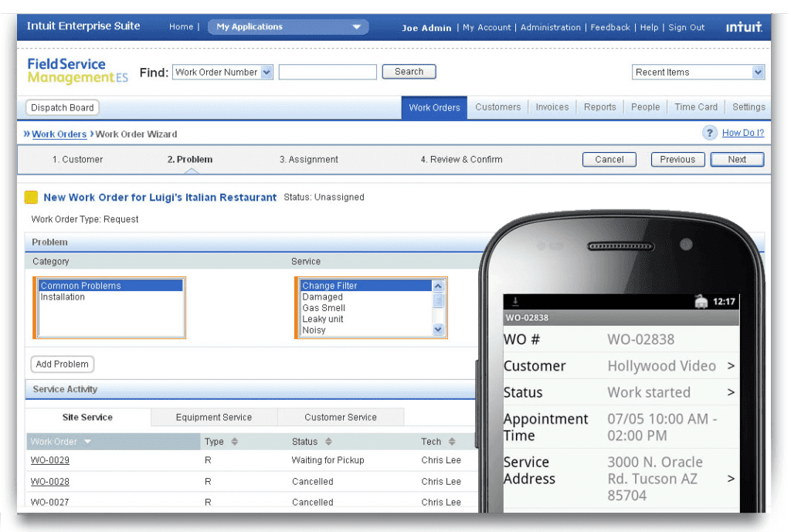Open the People tab
This screenshot has width=791, height=532.
[645, 107]
